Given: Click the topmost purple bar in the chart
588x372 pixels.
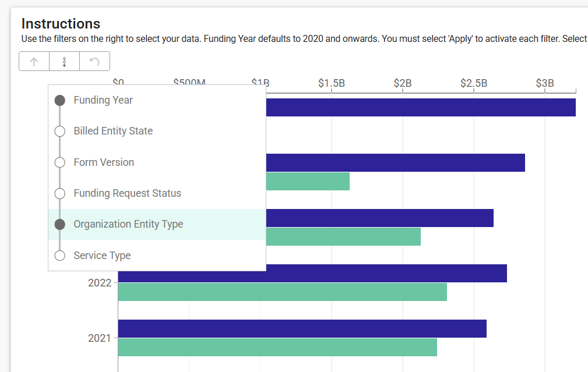Looking at the screenshot, I should point(420,108).
